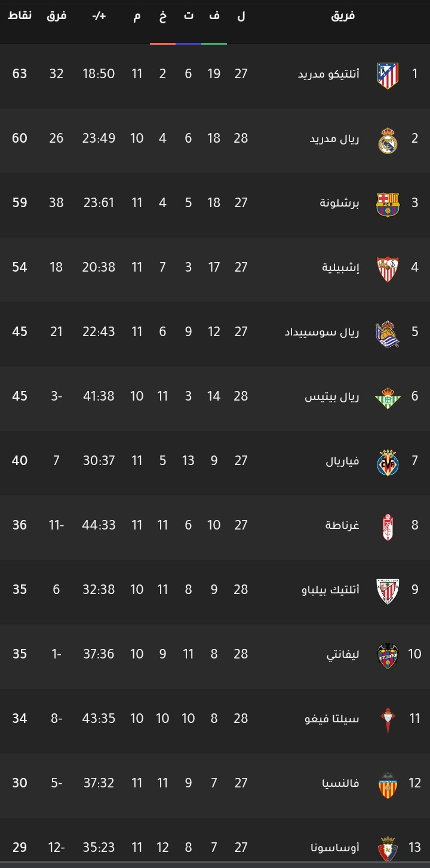Screen dimensions: 430x868
Task: Tap the Granada club crest
Action: pyautogui.click(x=388, y=527)
